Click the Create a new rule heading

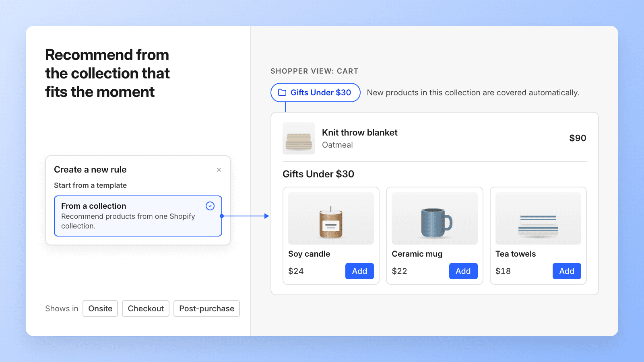(90, 170)
